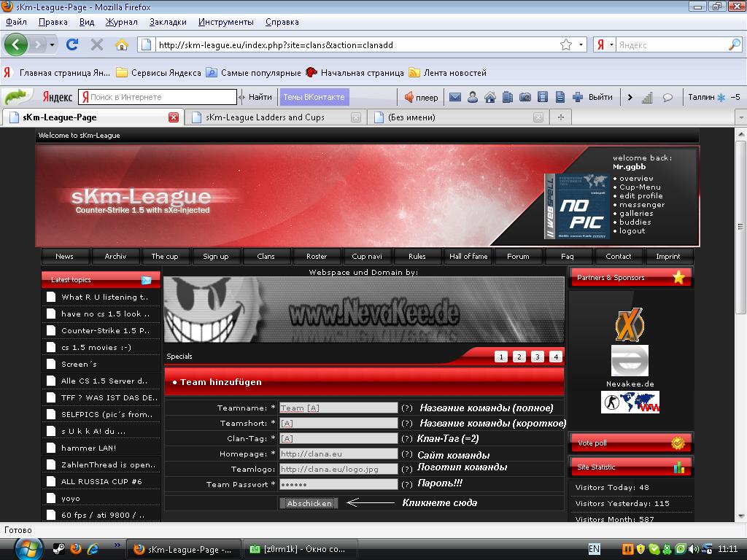This screenshot has width=747, height=560.
Task: Open the Nevakee.de sponsor logo
Action: tap(630, 360)
